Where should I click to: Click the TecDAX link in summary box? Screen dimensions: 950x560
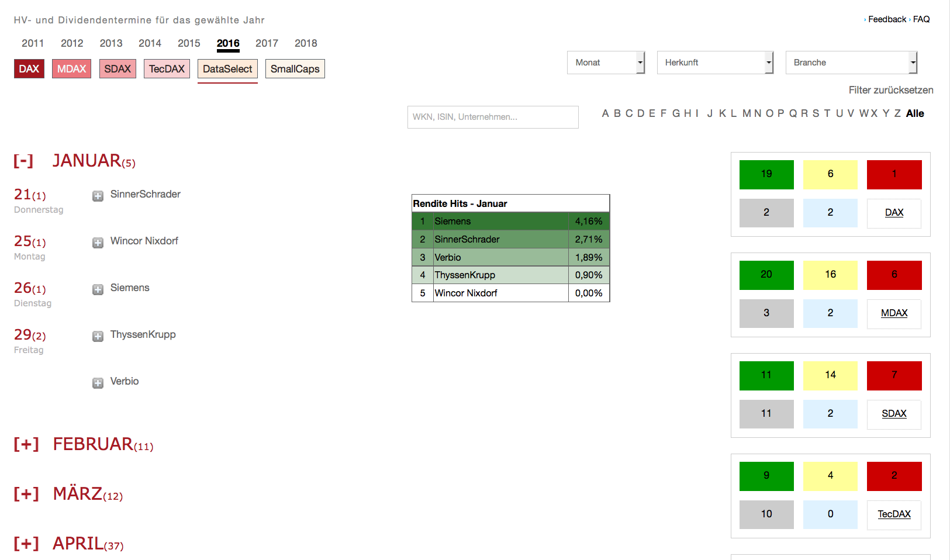click(x=894, y=514)
